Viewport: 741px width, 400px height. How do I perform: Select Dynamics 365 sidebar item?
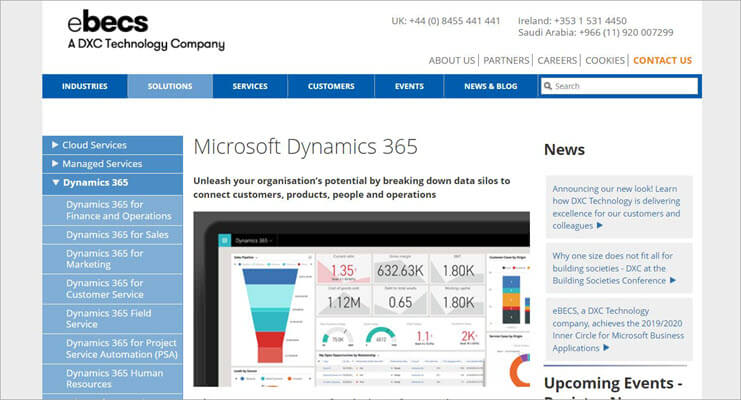tap(112, 183)
